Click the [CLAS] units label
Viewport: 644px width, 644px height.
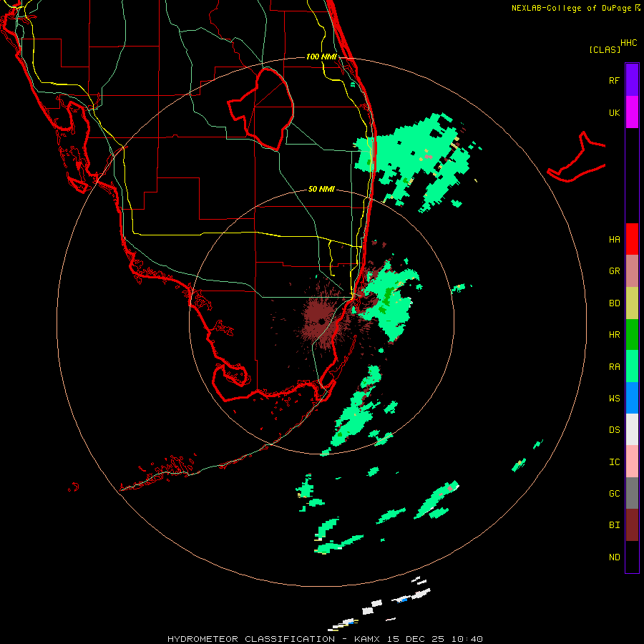[605, 50]
